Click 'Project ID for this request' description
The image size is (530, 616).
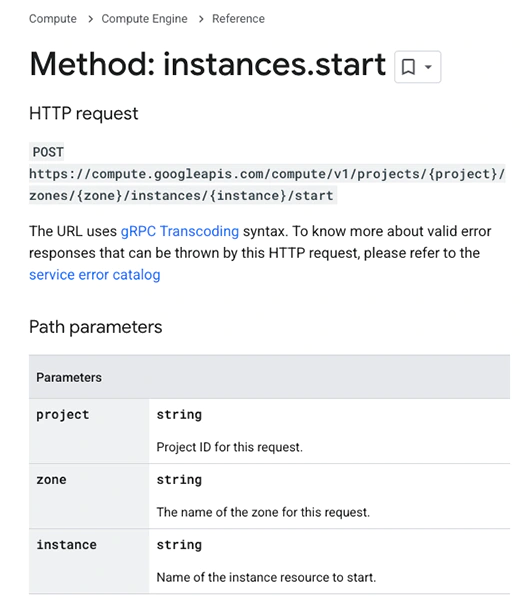[x=230, y=447]
